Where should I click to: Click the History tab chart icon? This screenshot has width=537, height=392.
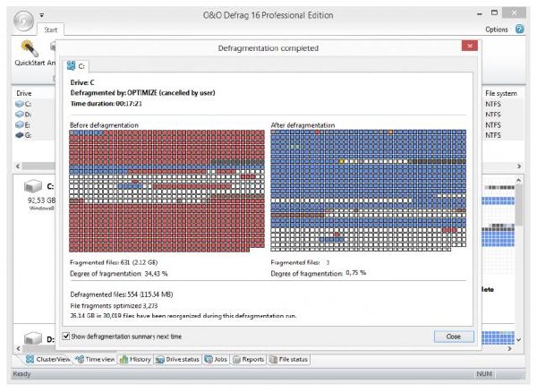[124, 360]
